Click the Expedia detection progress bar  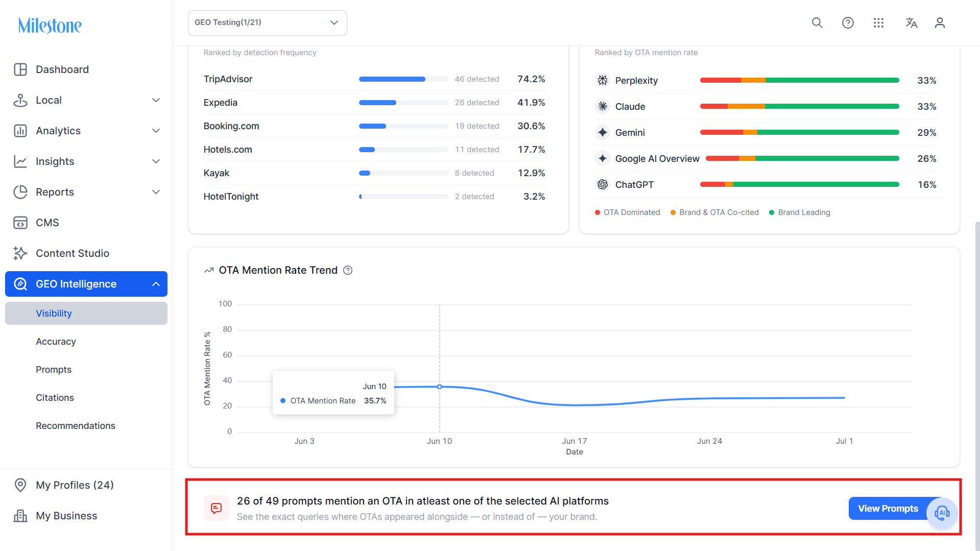point(403,103)
